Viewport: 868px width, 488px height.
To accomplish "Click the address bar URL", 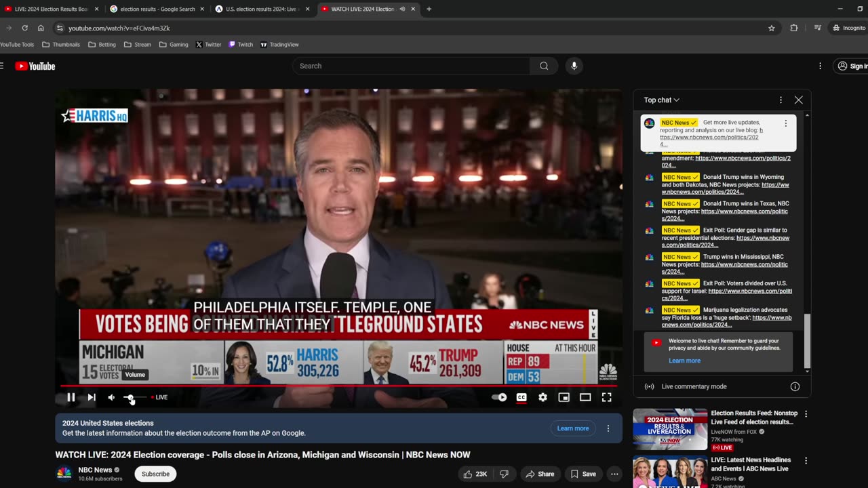I will (x=119, y=28).
